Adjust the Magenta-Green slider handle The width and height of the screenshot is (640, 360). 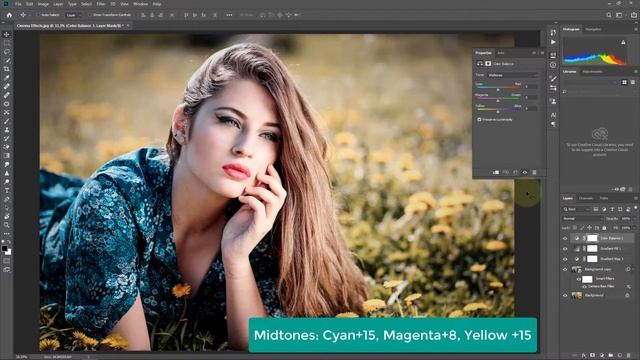point(498,100)
